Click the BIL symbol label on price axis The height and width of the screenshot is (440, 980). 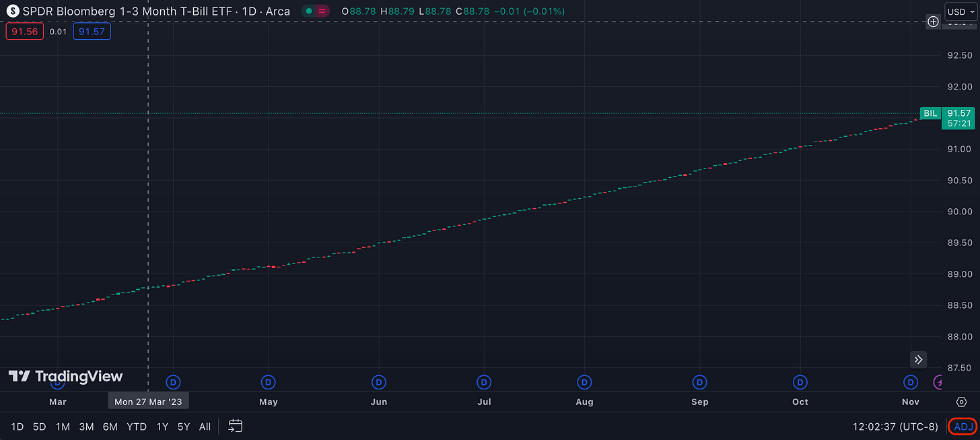930,113
